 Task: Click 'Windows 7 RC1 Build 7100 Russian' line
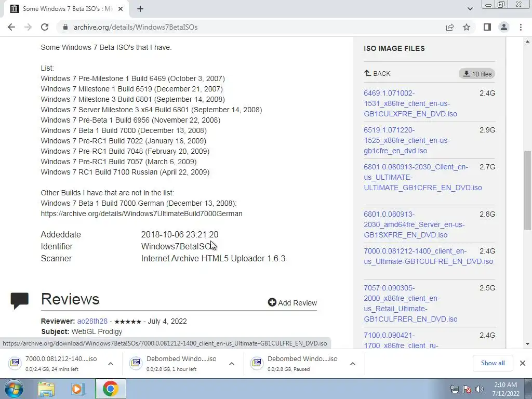125,172
